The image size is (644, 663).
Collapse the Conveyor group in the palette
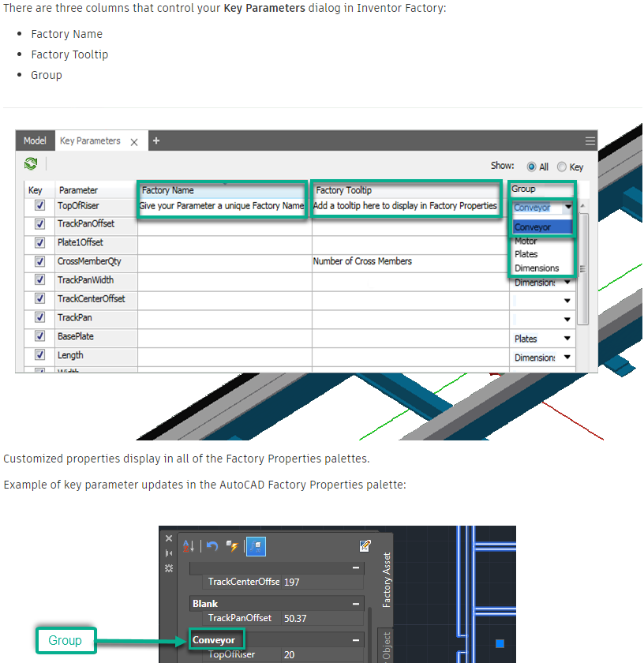tap(355, 639)
